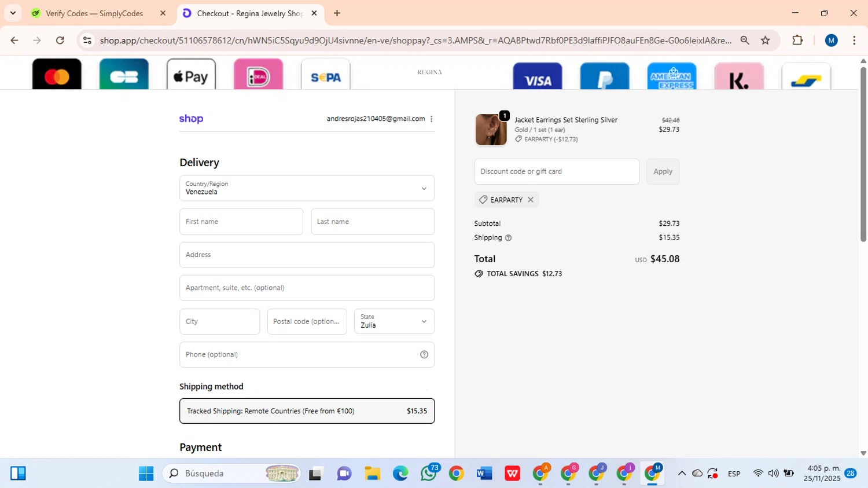868x488 pixels.
Task: Close the Checkout tab
Action: tap(314, 13)
